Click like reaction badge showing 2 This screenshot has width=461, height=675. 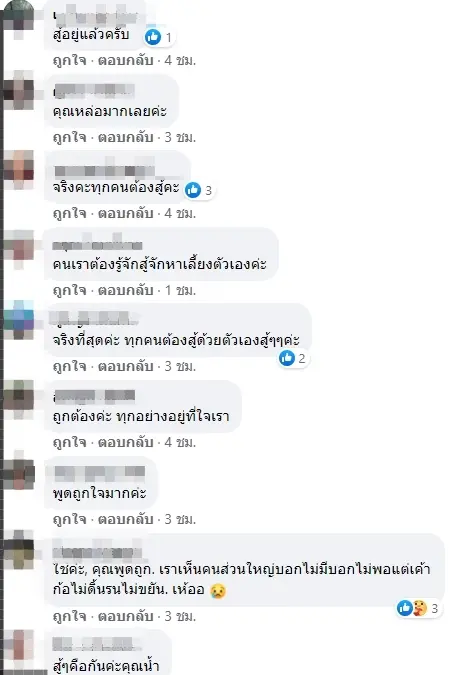pos(294,358)
